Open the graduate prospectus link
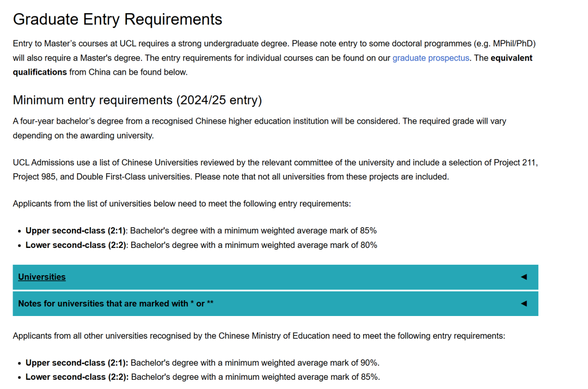 pos(430,58)
